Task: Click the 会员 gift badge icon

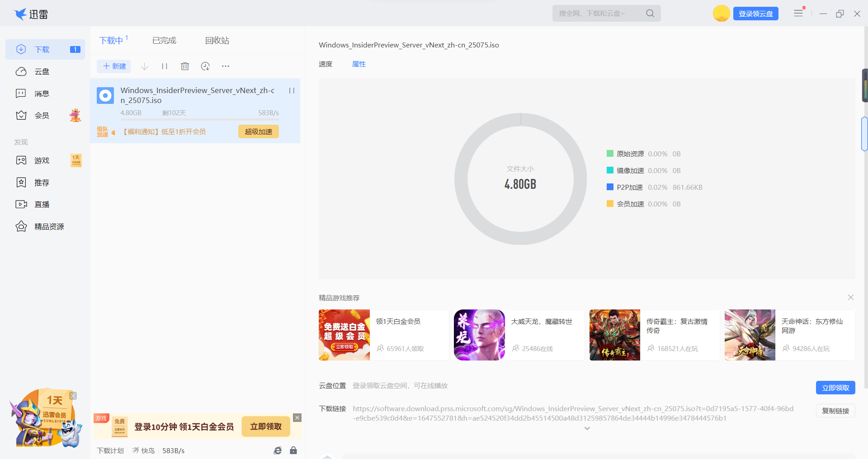Action: (75, 115)
